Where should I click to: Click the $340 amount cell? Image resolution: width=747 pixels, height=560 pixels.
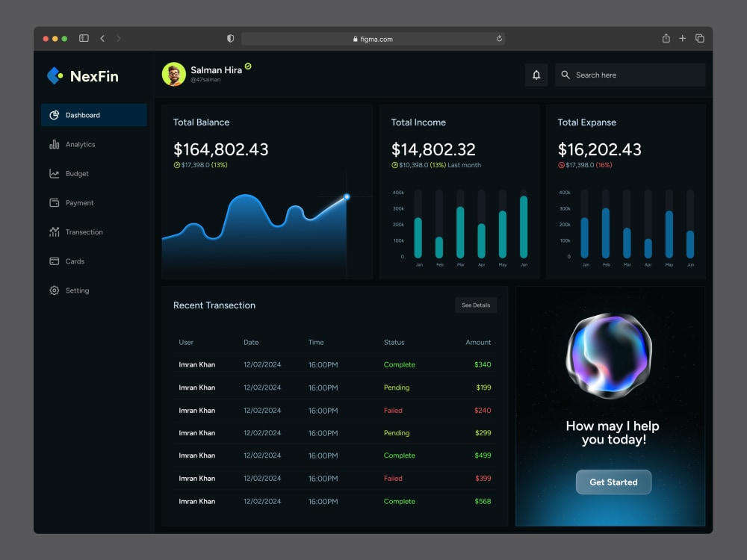[483, 365]
